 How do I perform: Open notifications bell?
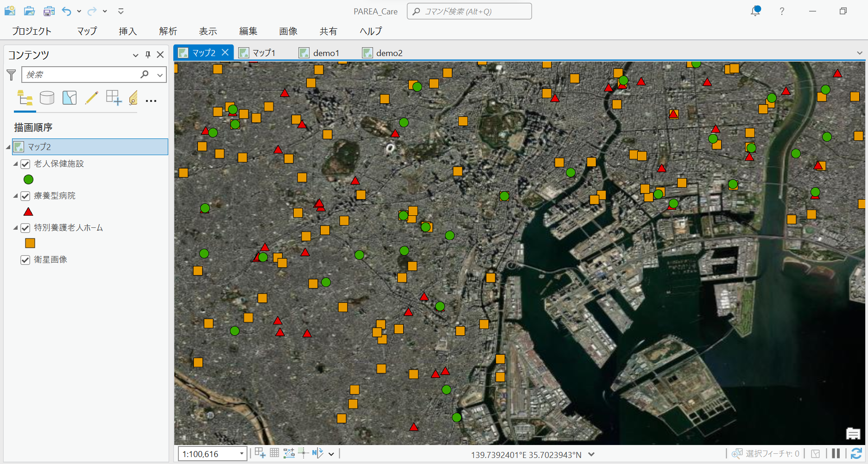756,11
